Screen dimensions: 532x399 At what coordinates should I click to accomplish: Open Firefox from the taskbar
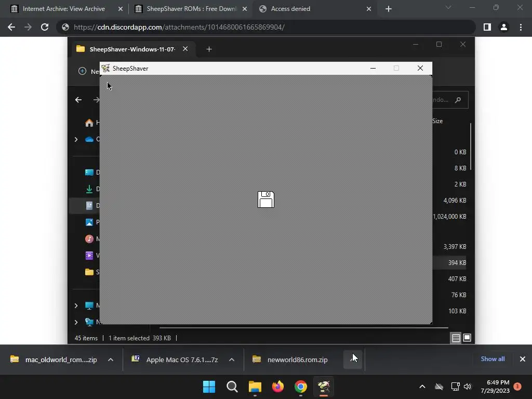[278, 387]
